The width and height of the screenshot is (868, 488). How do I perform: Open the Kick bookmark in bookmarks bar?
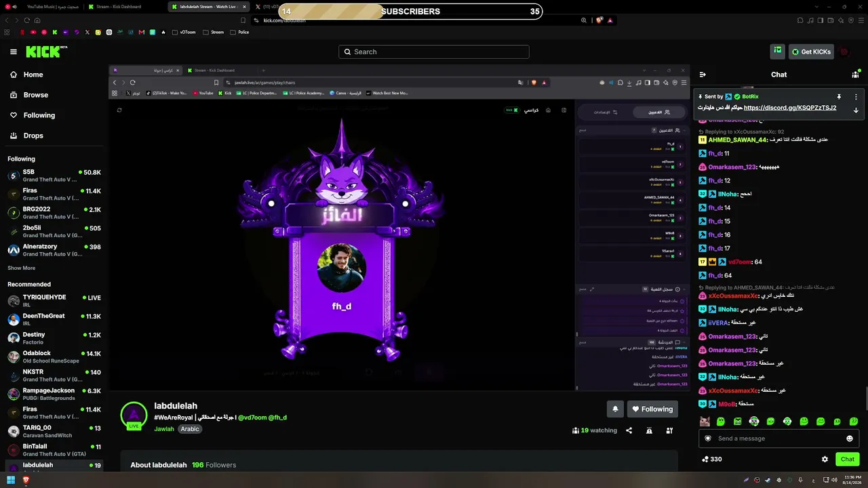coord(55,32)
